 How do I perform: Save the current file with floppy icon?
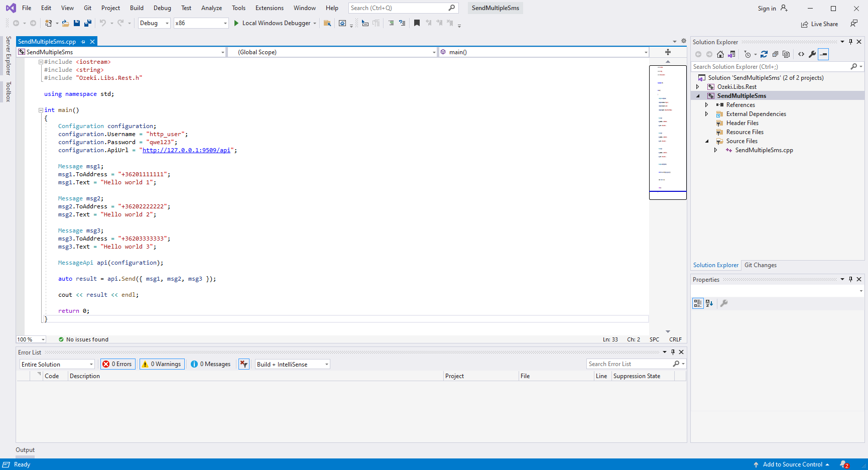[x=77, y=23]
